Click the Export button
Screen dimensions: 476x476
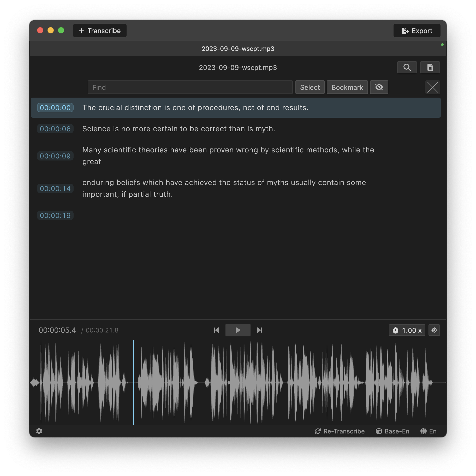[417, 31]
